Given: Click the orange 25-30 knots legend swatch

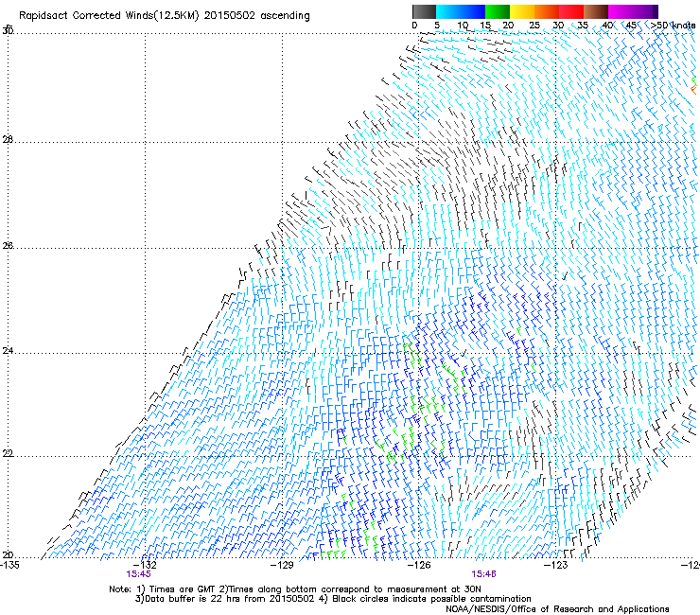Looking at the screenshot, I should (547, 11).
